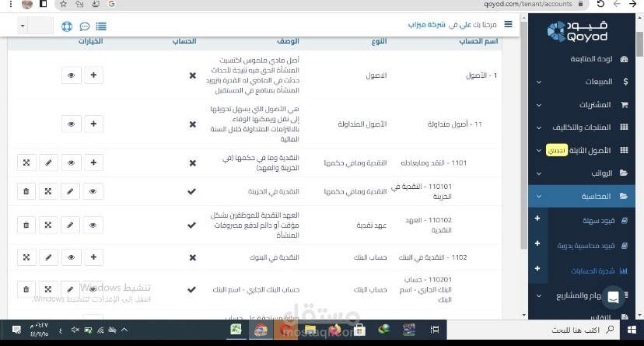The width and height of the screenshot is (644, 346).
Task: View account 110102 العهد النقدية
Action: tap(93, 225)
